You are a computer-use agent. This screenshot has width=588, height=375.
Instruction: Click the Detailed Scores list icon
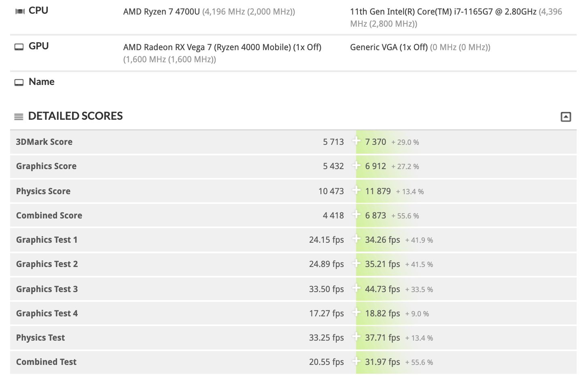coord(19,117)
